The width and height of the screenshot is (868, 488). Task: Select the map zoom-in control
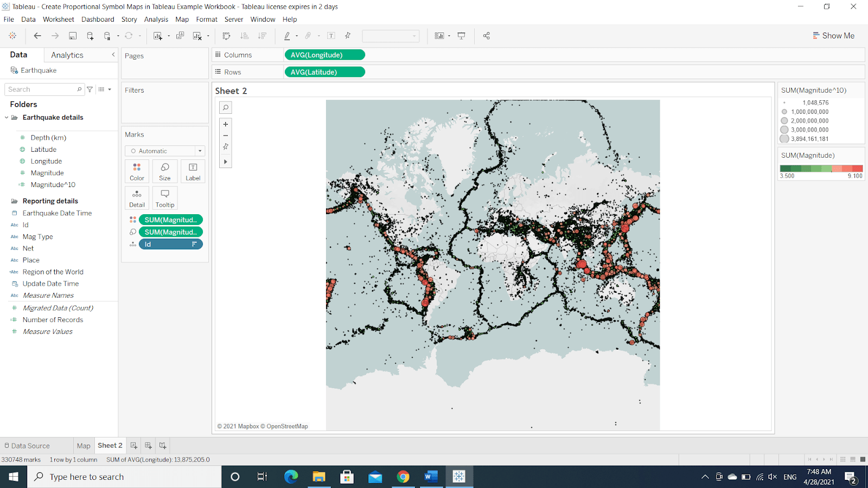(x=225, y=124)
